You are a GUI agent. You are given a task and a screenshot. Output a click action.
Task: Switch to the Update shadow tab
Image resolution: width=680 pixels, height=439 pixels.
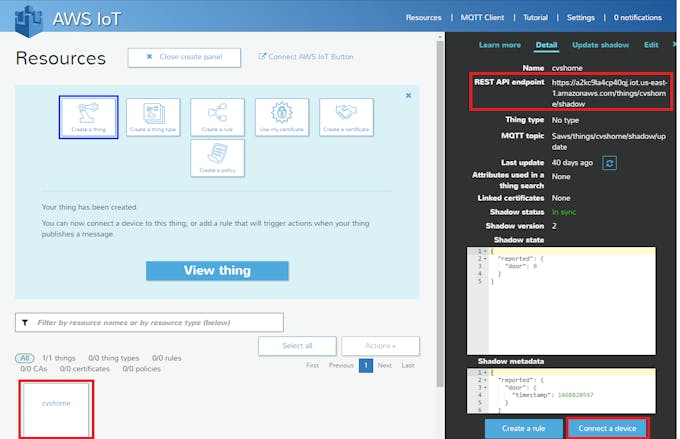pos(600,45)
